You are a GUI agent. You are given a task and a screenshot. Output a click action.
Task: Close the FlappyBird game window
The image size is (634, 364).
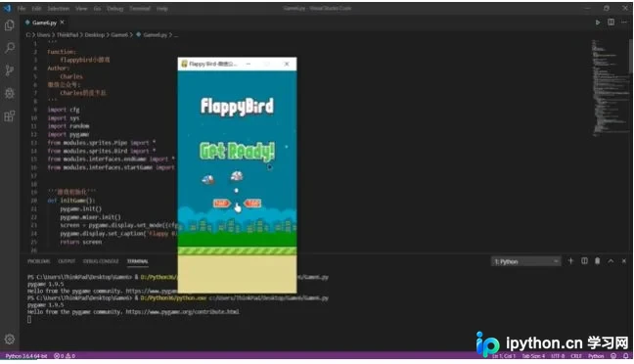(x=287, y=64)
